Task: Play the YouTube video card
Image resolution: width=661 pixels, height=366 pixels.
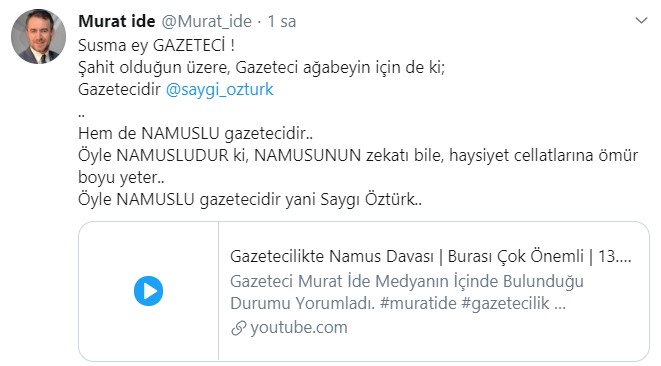Action: [x=148, y=291]
